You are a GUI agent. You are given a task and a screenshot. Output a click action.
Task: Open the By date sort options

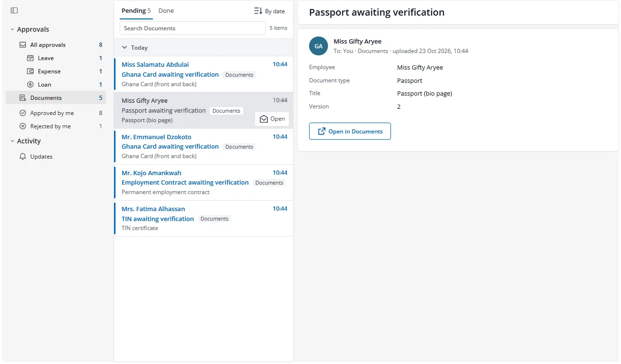[269, 11]
